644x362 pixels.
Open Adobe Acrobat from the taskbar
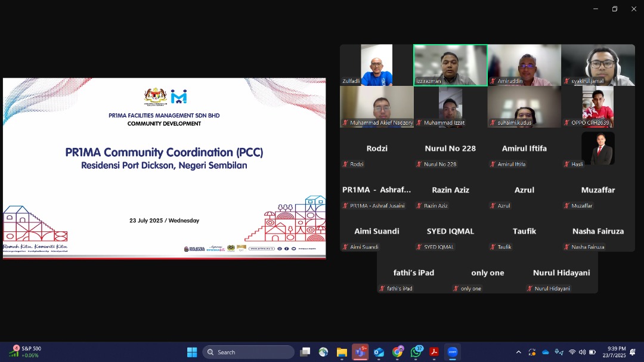tap(434, 352)
